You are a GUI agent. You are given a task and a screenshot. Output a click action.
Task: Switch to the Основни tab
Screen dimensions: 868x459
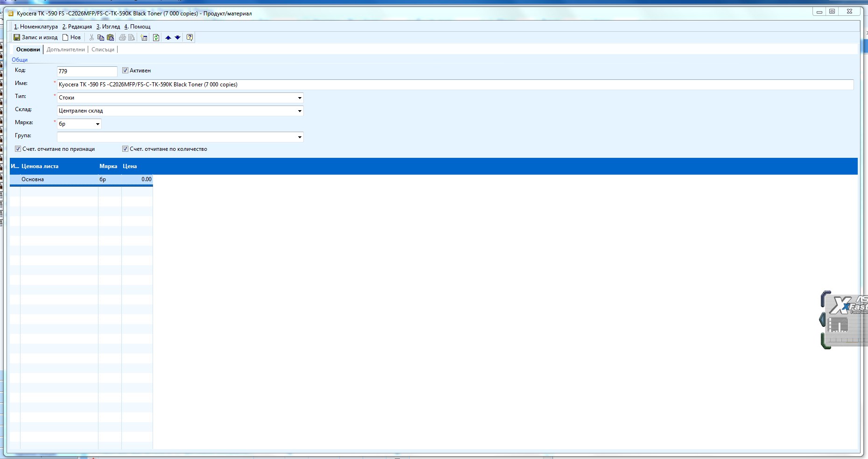coord(28,49)
